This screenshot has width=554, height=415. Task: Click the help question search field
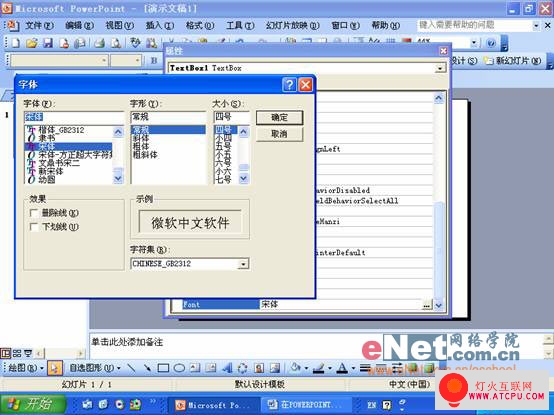[x=475, y=25]
